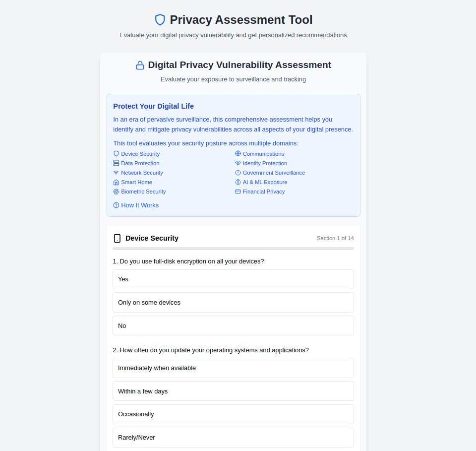Image resolution: width=476 pixels, height=451 pixels.
Task: Click the shield icon beside Privacy Assessment Tool
Action: point(160,20)
